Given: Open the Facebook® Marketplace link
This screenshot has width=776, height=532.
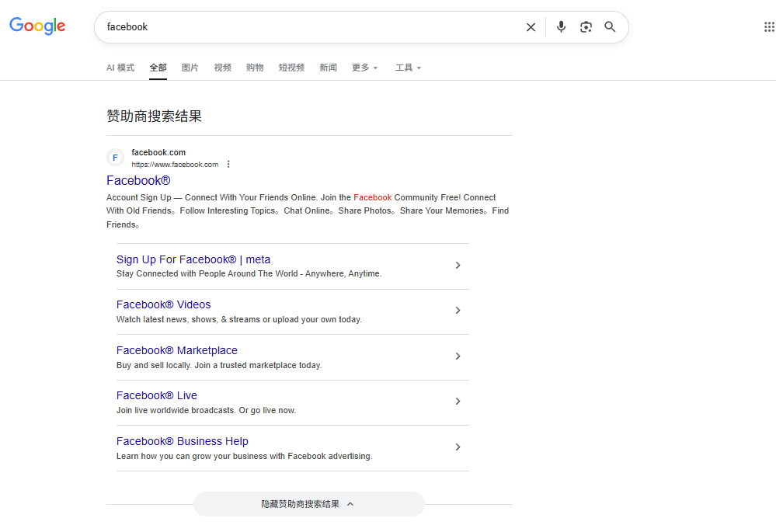Looking at the screenshot, I should (x=177, y=350).
